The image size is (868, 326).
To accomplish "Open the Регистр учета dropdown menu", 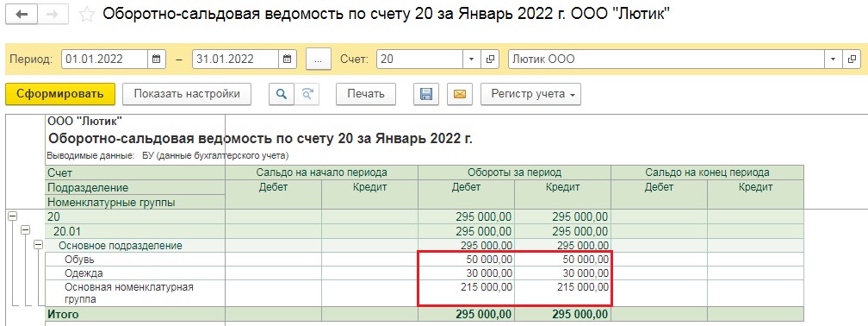I will 530,94.
